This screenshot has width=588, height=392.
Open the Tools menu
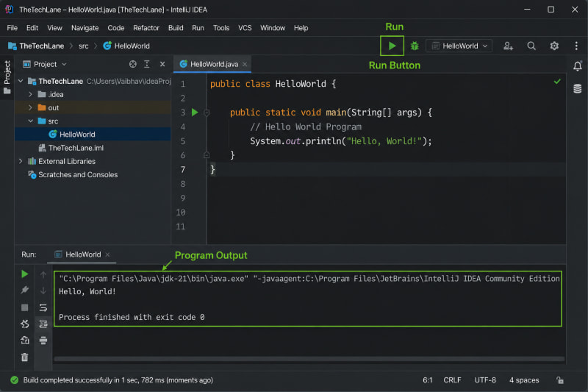[221, 28]
